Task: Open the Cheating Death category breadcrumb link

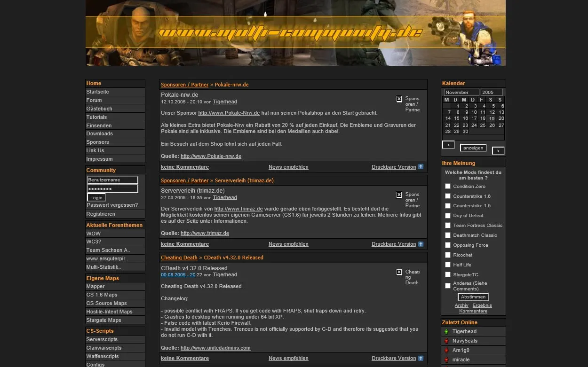Action: click(179, 258)
